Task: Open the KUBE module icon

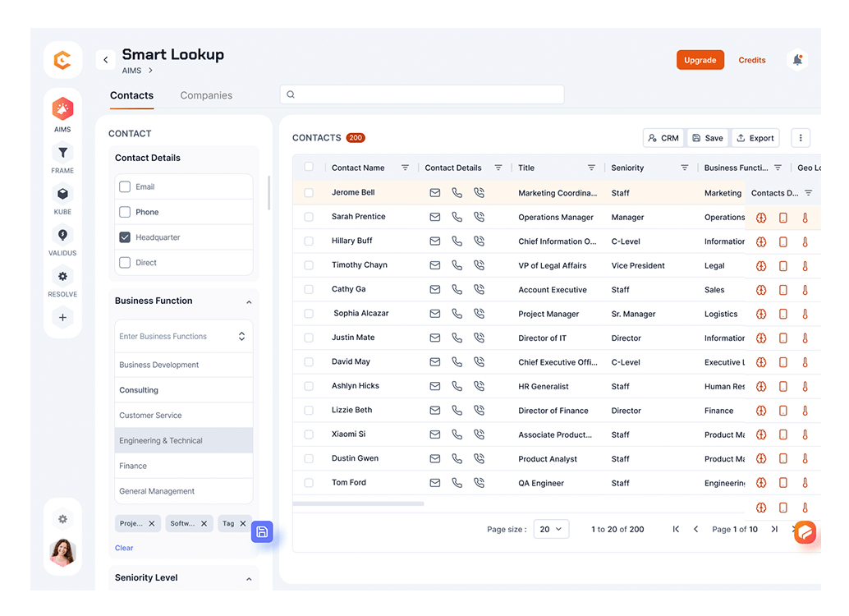Action: 62,194
